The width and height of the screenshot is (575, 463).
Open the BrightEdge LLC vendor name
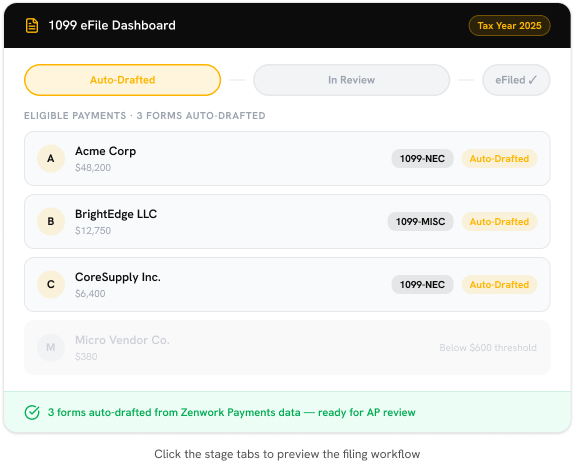coord(116,214)
